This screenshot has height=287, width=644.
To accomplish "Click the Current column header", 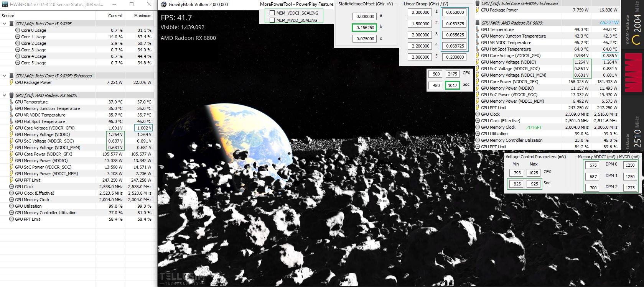I will pyautogui.click(x=115, y=16).
